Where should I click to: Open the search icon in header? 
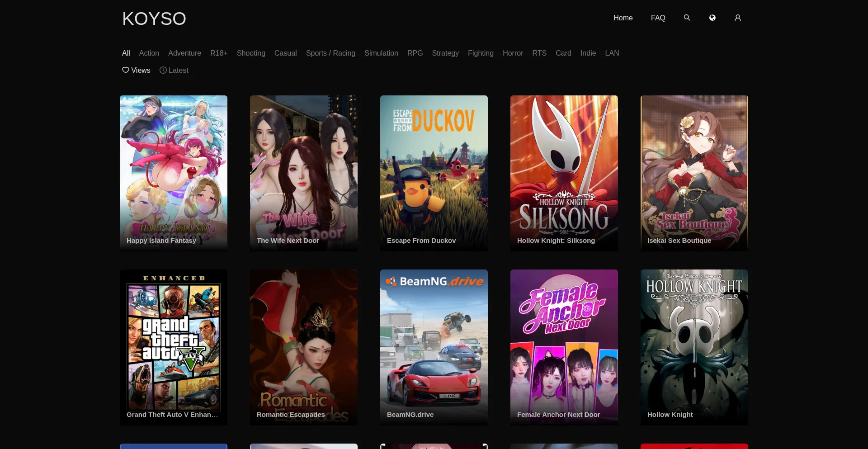tap(687, 18)
